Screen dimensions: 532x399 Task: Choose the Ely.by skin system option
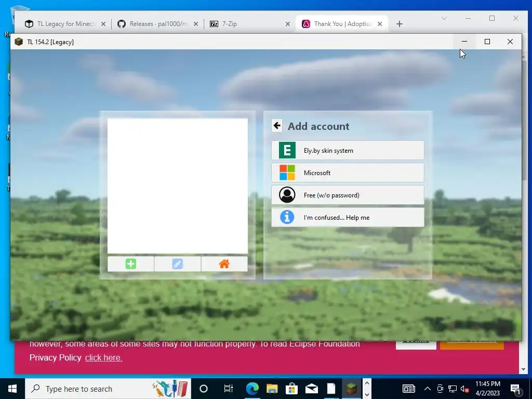(348, 150)
